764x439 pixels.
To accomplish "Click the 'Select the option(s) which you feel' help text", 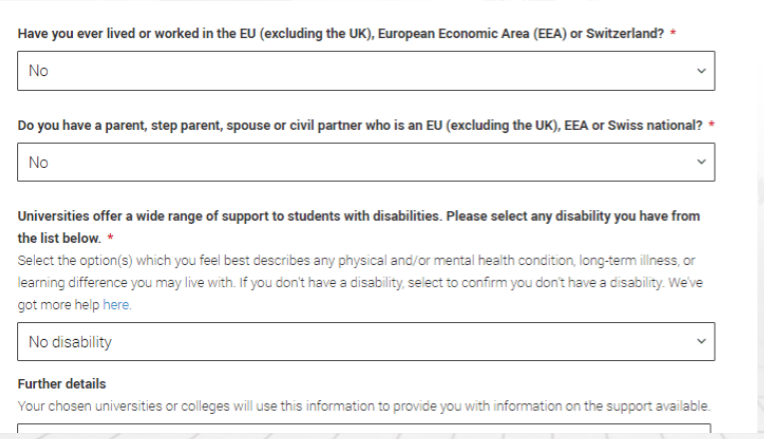I will (360, 283).
